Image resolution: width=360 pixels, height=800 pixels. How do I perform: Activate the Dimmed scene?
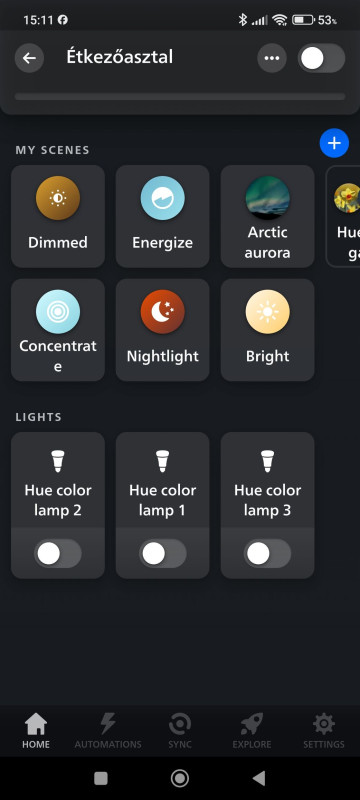pyautogui.click(x=58, y=216)
